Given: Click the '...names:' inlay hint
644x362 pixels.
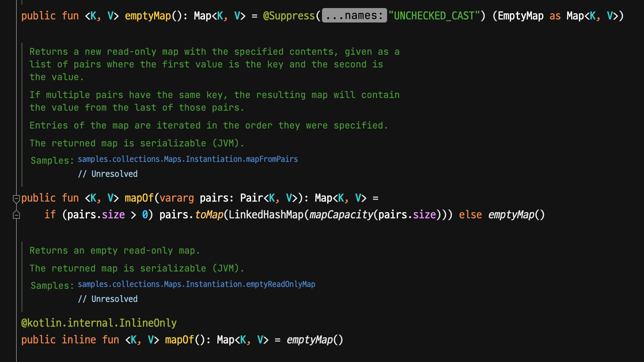Looking at the screenshot, I should pyautogui.click(x=354, y=16).
